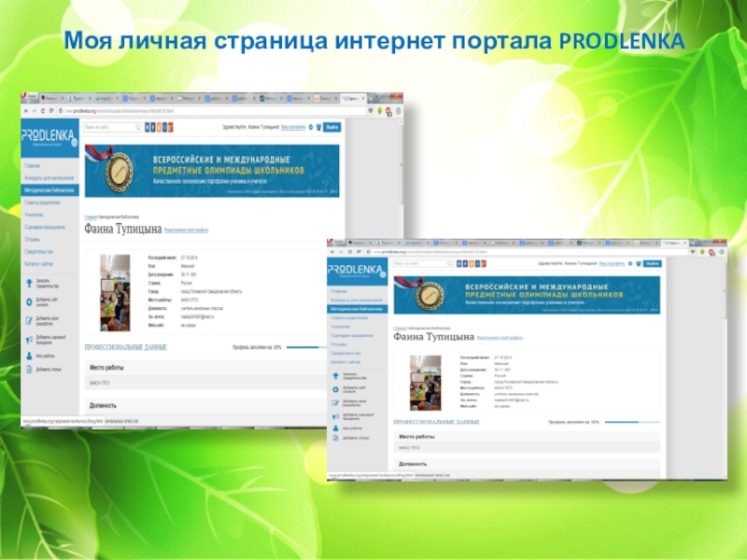Click the profile completion bar in upper-left window
This screenshot has width=747, height=560.
coord(307,347)
